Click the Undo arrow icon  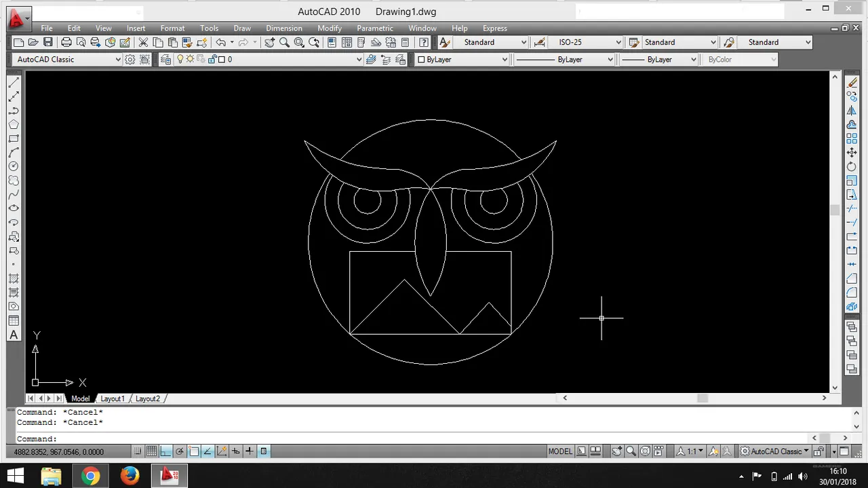pos(220,42)
